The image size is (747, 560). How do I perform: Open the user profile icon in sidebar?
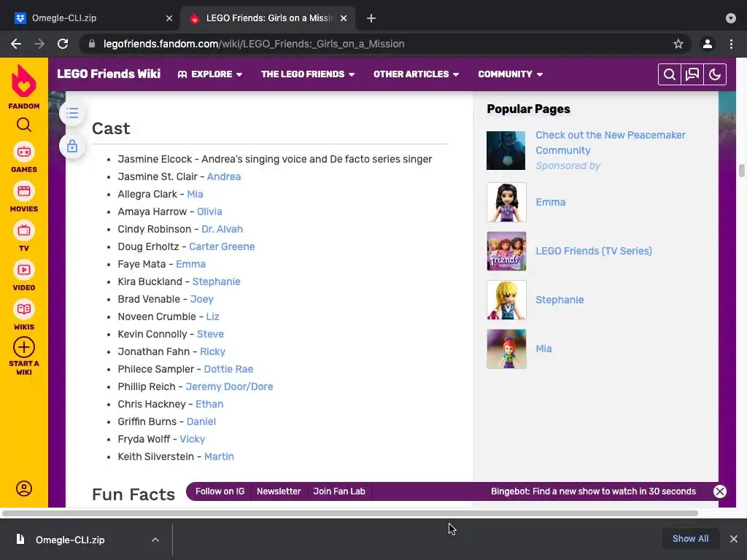[x=24, y=489]
